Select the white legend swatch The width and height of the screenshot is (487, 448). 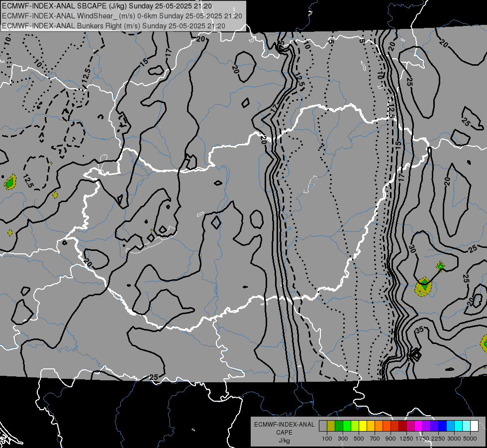[474, 426]
